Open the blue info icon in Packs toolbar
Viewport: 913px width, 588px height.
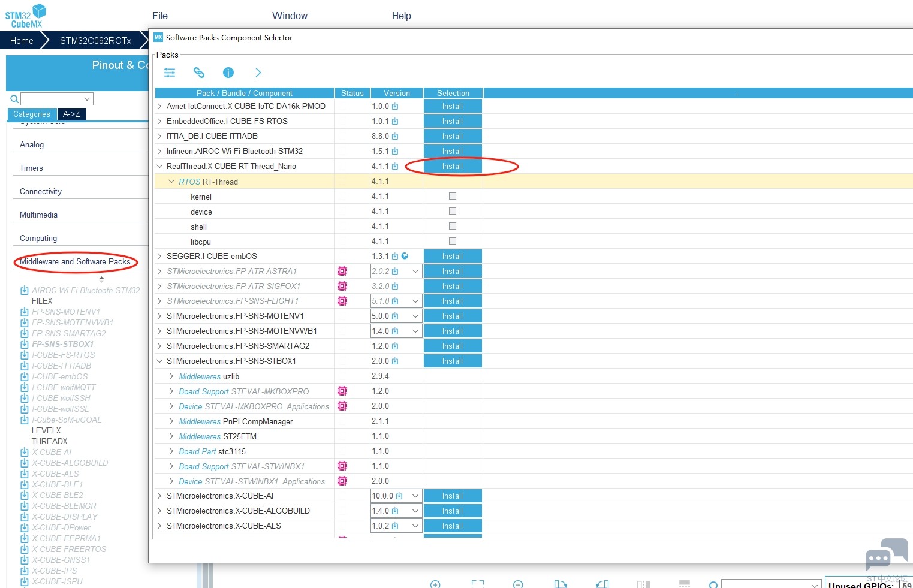pyautogui.click(x=228, y=73)
